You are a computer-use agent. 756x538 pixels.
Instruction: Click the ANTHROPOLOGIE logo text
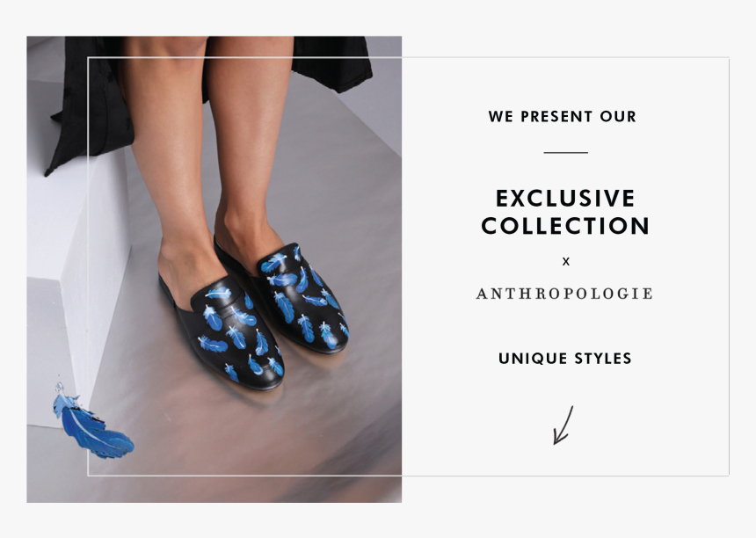[x=564, y=294]
